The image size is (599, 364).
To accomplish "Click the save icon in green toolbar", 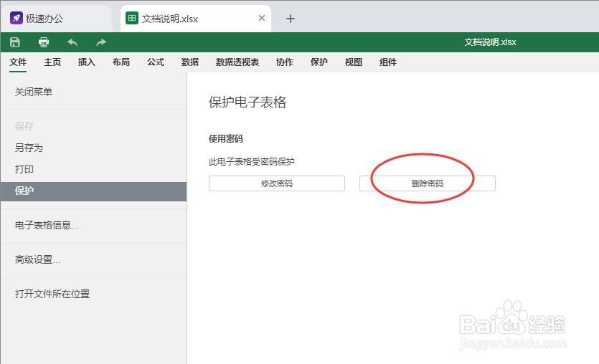I will click(x=15, y=42).
